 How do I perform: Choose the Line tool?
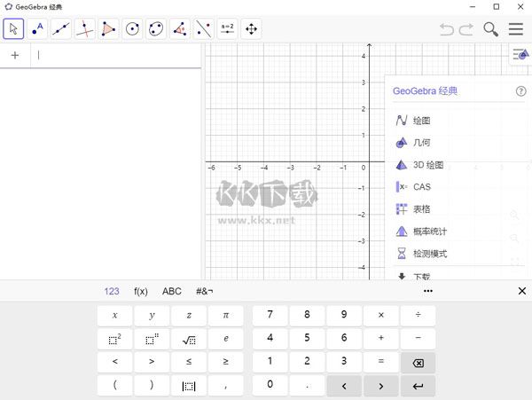click(x=61, y=28)
